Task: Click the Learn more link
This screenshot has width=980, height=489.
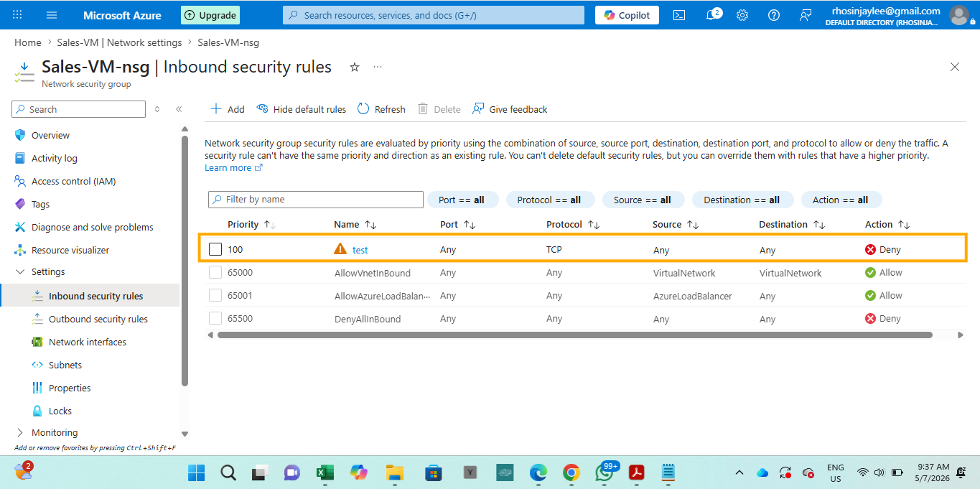Action: pos(233,167)
